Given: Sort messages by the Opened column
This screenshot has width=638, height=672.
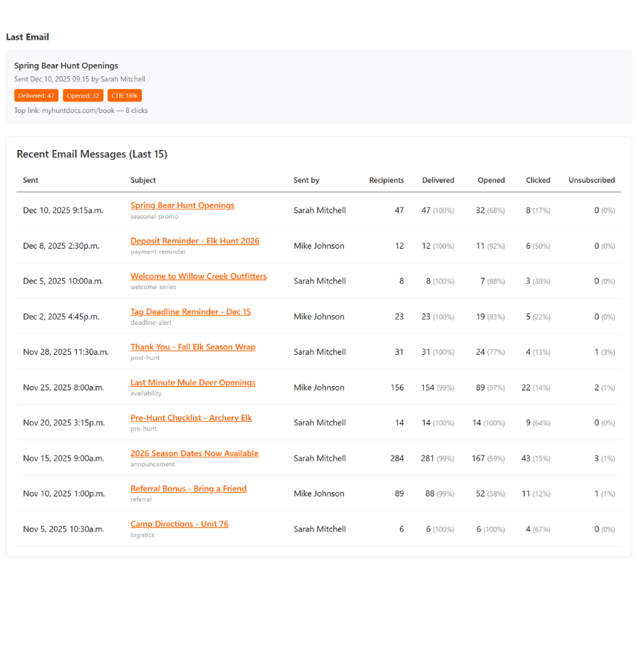Looking at the screenshot, I should (491, 180).
